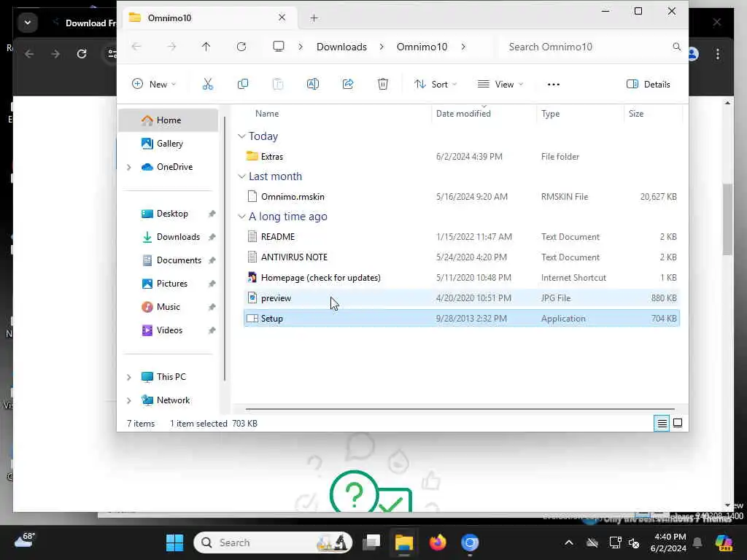Viewport: 747px width, 560px height.
Task: Open Gallery in navigation pane
Action: pos(169,144)
